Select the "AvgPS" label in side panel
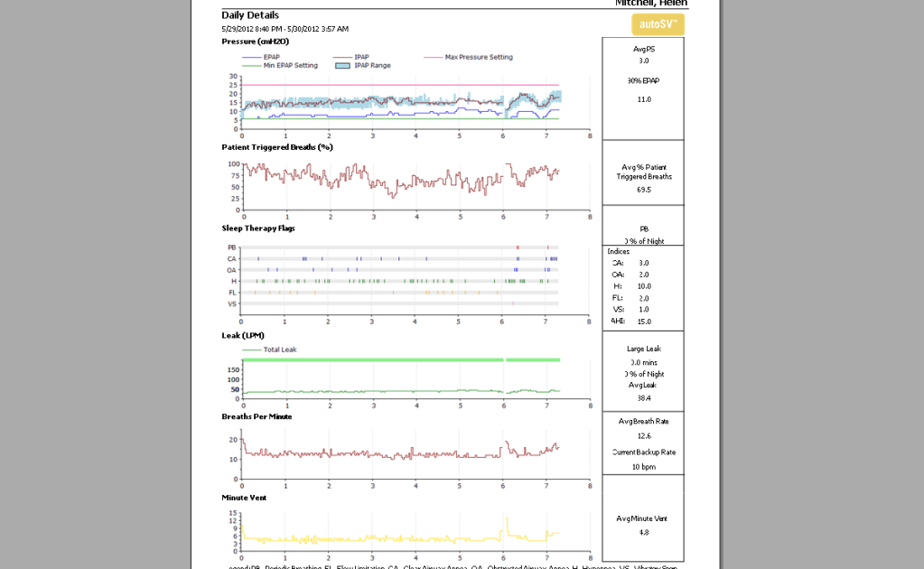This screenshot has width=924, height=569. click(643, 50)
